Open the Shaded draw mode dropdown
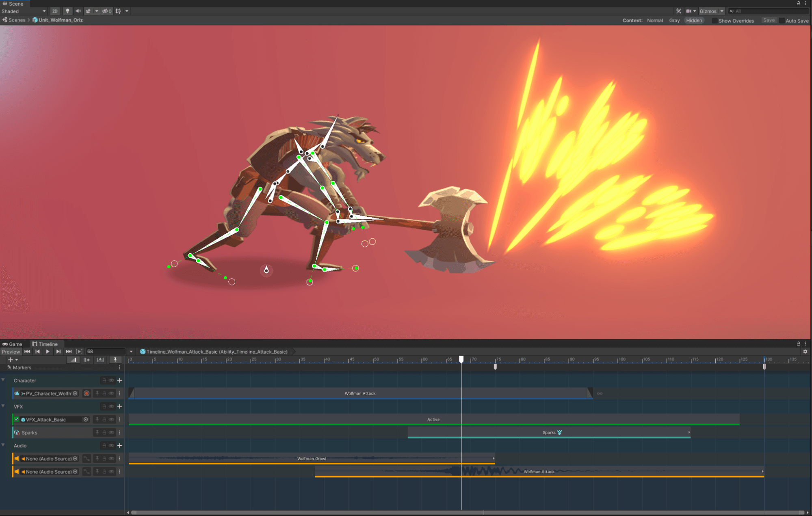This screenshot has width=812, height=516. click(x=24, y=11)
